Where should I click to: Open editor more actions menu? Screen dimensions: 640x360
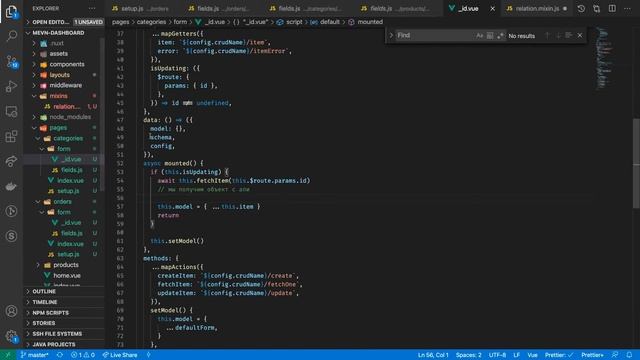point(627,8)
